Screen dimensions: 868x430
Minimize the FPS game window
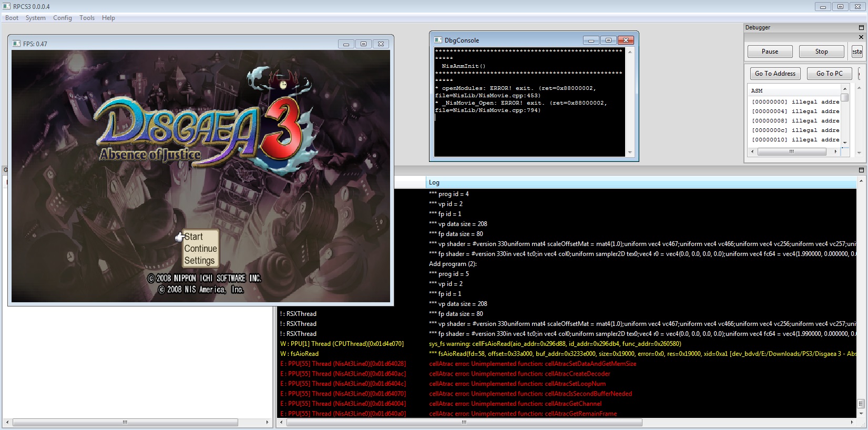(x=346, y=44)
